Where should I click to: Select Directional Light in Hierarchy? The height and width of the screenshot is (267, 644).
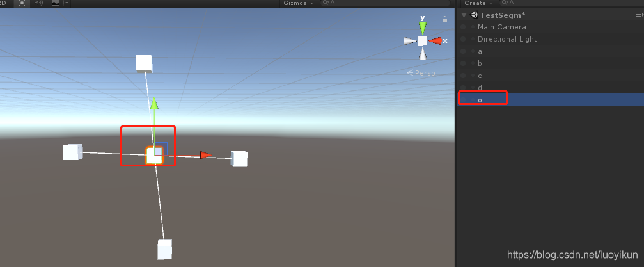pos(551,39)
